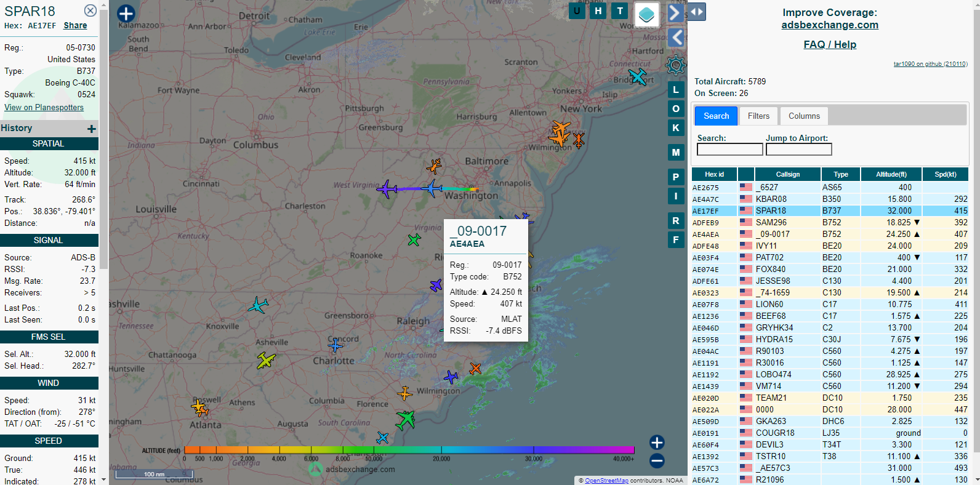Toggle the L map option button
Screen dimensions: 980x485
676,90
